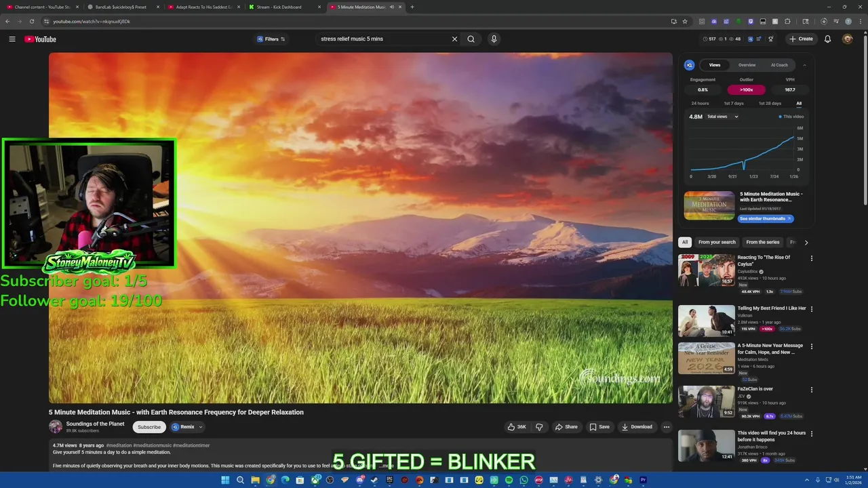
Task: Subscribe to Soundings of the Planet
Action: point(149,427)
